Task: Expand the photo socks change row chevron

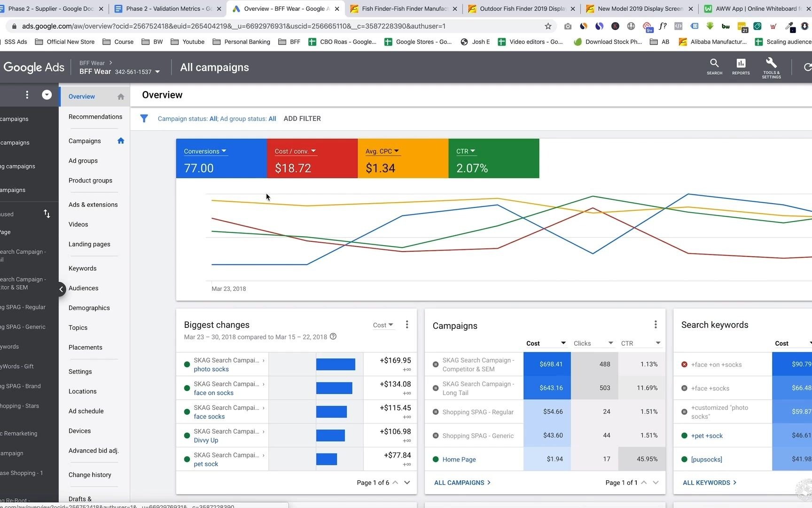Action: pos(264,360)
